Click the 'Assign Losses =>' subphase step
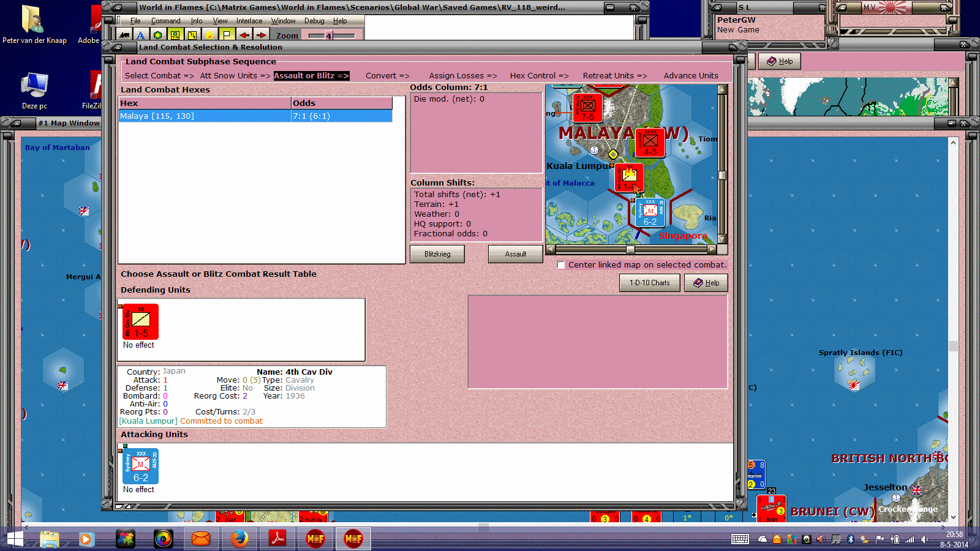 [463, 76]
